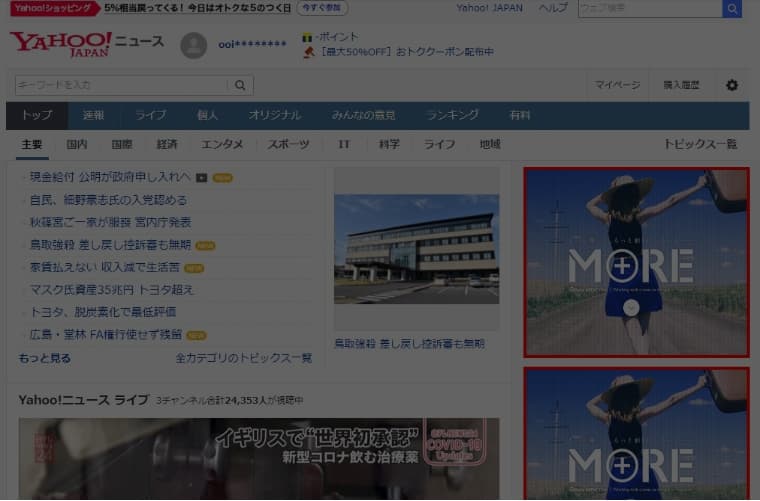Select the トップ tab
The width and height of the screenshot is (760, 501).
pos(37,115)
